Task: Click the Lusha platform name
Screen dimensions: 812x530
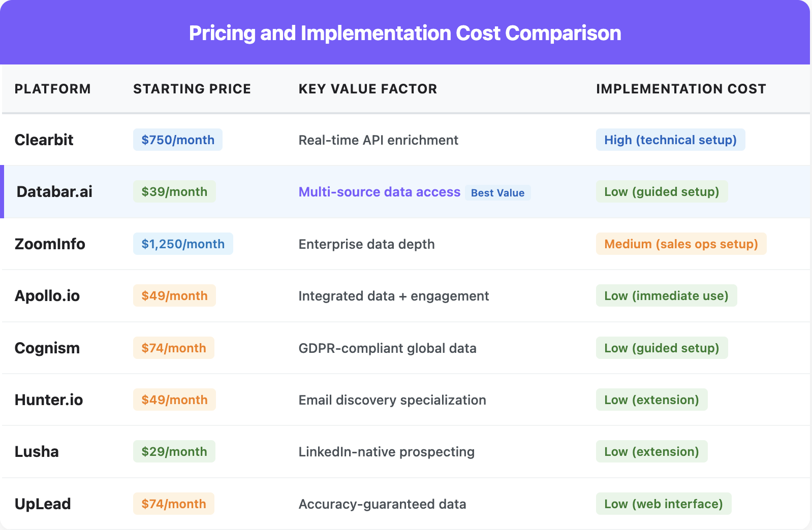Action: (x=37, y=451)
